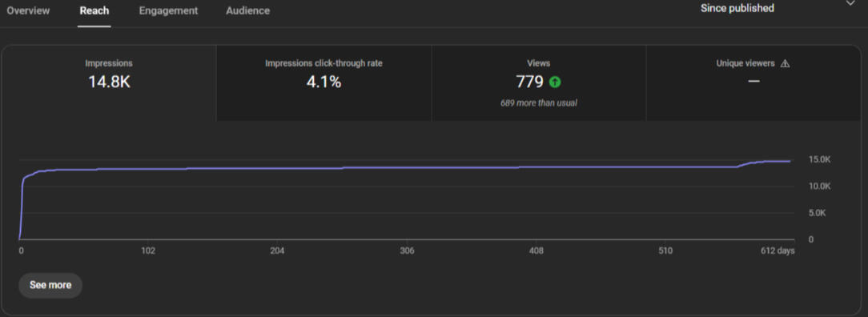The image size is (868, 317).
Task: Click the warning triangle next to Unique viewers
Action: (x=785, y=63)
